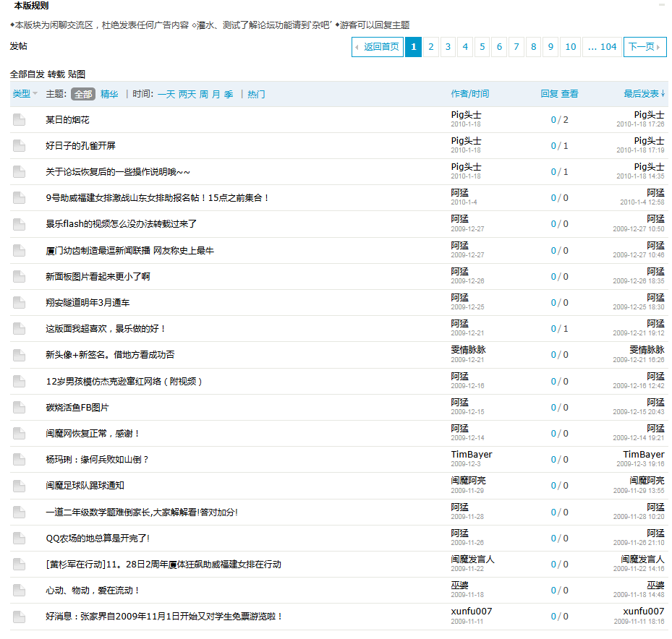Viewport: 672px width, 639px height.
Task: Show 全部自发 threads
Action: (x=27, y=74)
